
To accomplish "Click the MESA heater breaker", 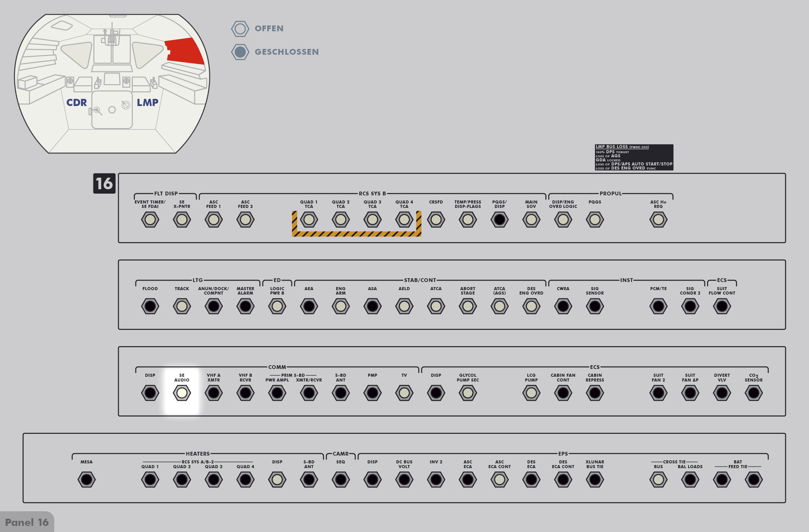I will tap(86, 480).
